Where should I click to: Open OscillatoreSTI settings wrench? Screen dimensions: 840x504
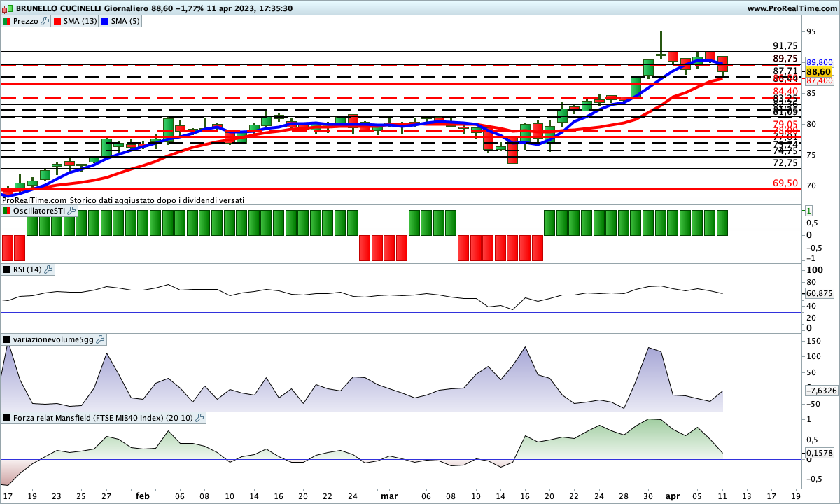click(x=71, y=211)
